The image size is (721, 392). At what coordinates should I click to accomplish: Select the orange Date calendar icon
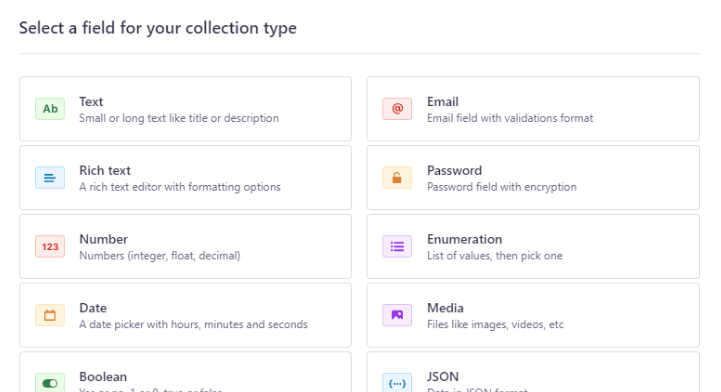[50, 315]
